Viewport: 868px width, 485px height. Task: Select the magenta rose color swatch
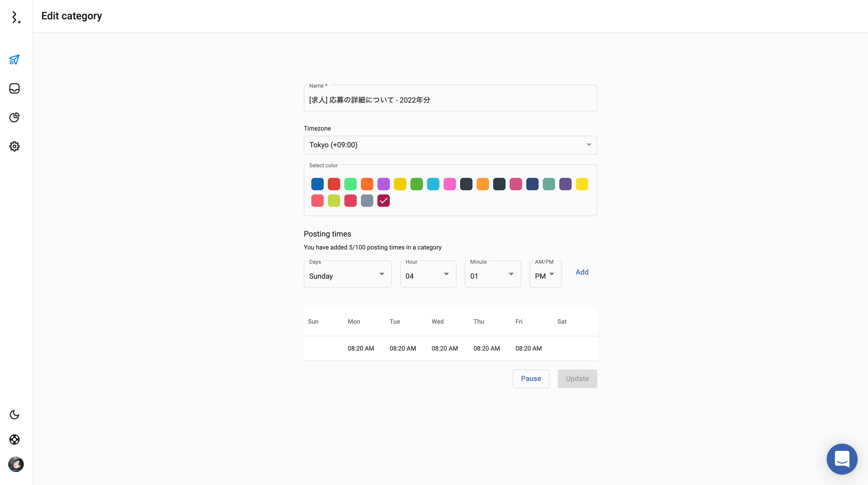tap(516, 184)
